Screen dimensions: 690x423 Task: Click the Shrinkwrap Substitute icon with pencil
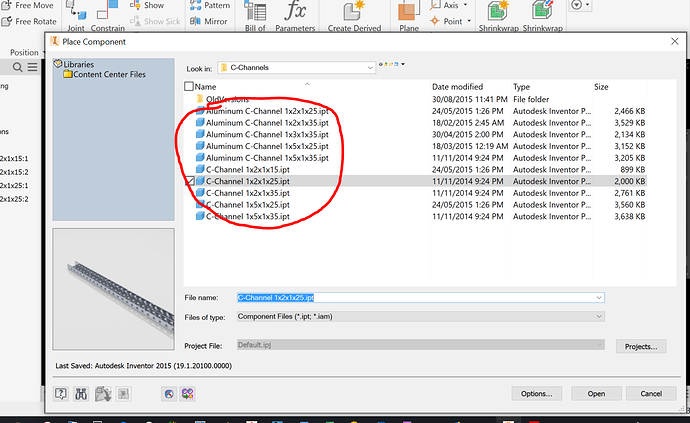click(x=542, y=11)
